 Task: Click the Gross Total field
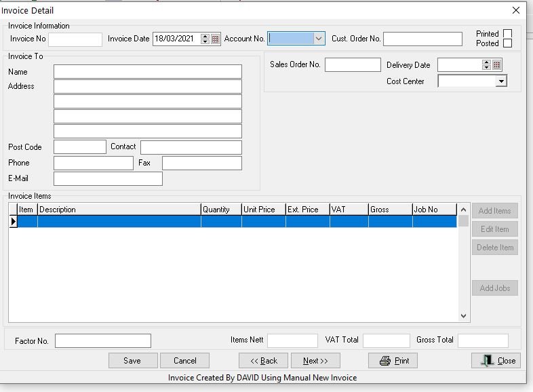[x=483, y=340]
